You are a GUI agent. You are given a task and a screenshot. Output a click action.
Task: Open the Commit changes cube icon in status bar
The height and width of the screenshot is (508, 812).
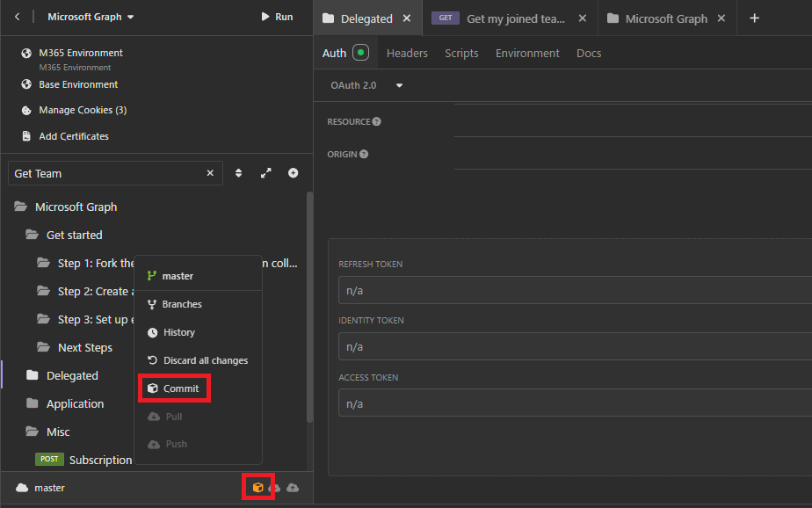point(257,487)
